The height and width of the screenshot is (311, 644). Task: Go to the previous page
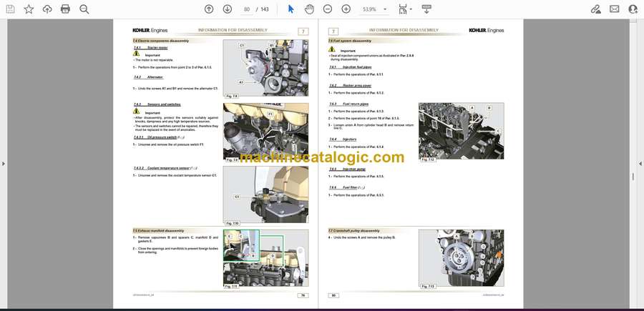[x=209, y=9]
